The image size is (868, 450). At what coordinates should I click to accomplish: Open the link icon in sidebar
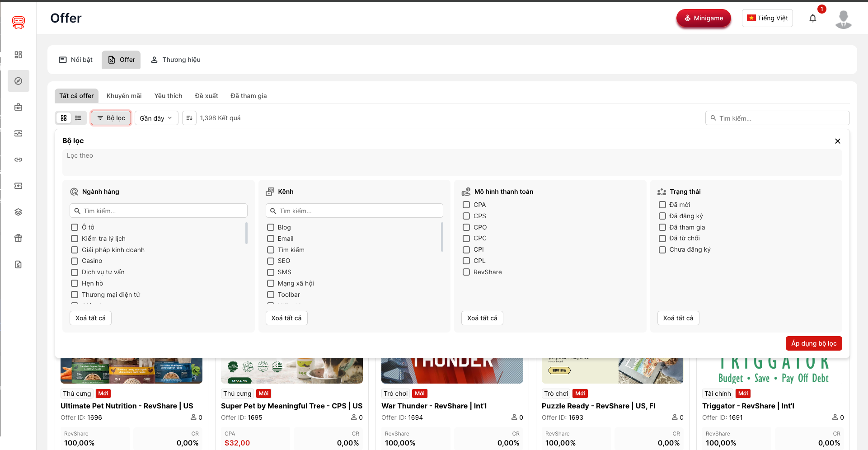click(x=18, y=159)
